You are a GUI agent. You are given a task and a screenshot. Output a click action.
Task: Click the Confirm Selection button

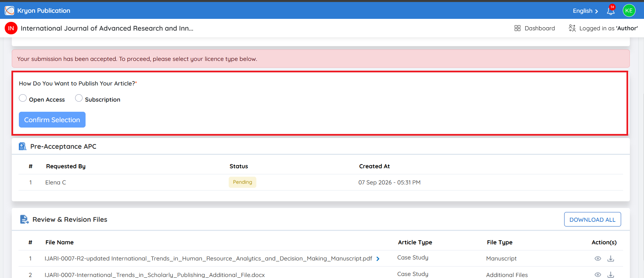(52, 120)
